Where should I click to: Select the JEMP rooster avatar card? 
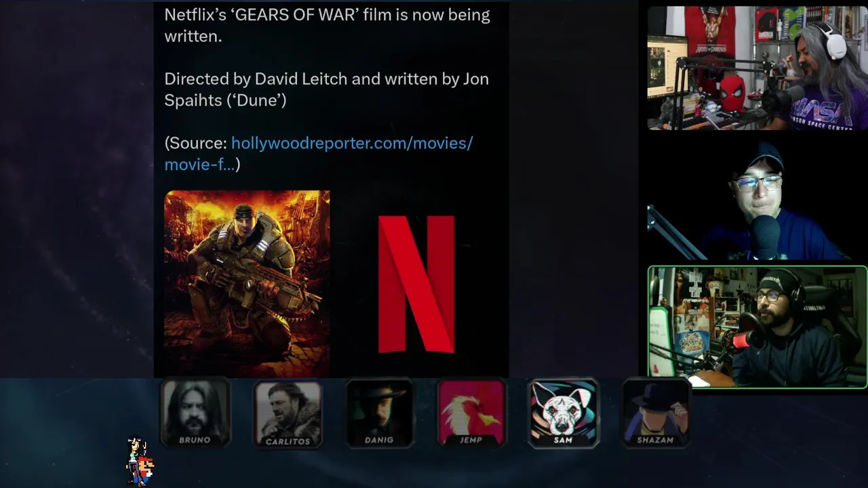tap(471, 414)
